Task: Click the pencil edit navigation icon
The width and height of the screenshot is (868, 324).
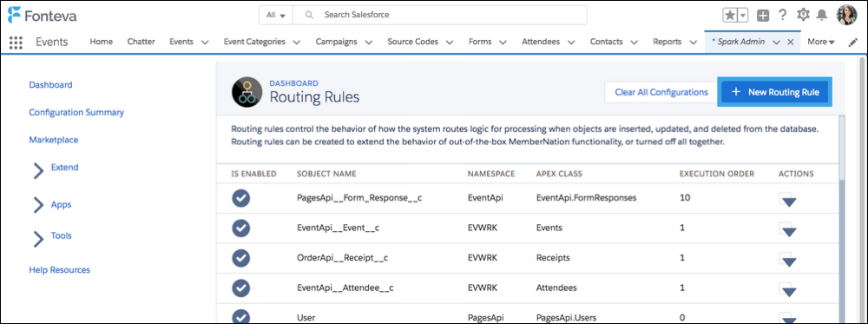Action: [853, 42]
